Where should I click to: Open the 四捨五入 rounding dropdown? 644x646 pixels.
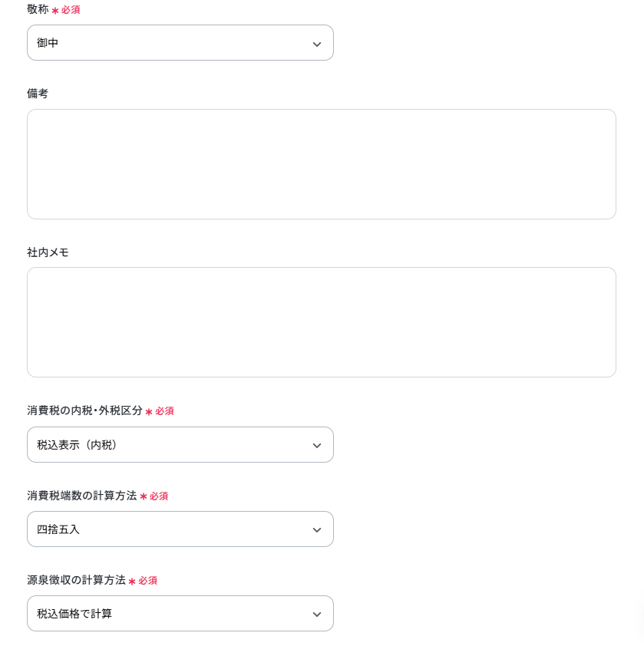tap(180, 529)
